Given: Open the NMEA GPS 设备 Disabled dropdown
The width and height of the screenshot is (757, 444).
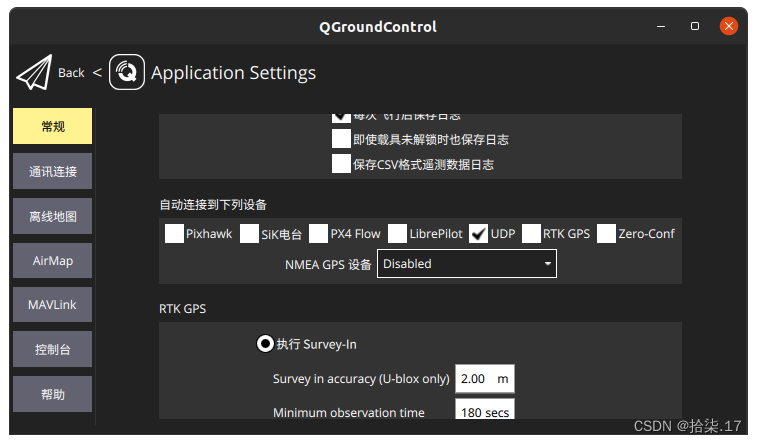Looking at the screenshot, I should [x=467, y=264].
